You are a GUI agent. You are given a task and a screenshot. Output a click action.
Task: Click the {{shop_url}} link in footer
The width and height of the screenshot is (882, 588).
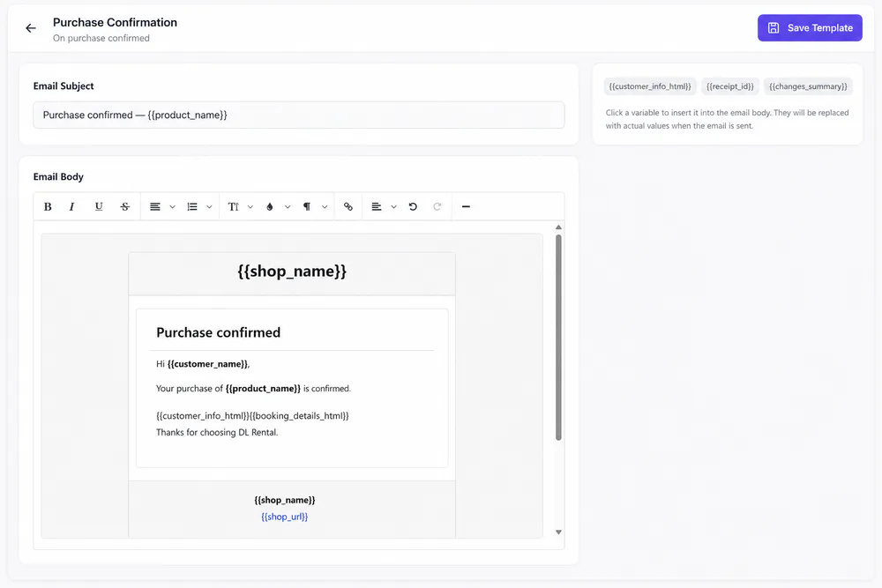coord(285,517)
